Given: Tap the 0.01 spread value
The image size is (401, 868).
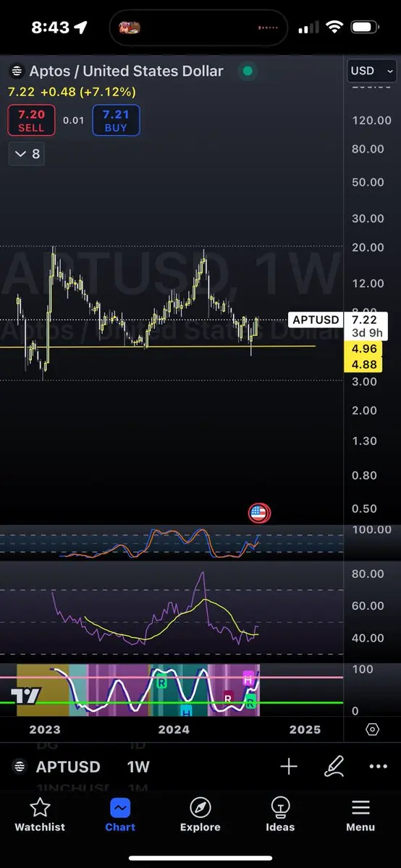Looking at the screenshot, I should click(73, 120).
